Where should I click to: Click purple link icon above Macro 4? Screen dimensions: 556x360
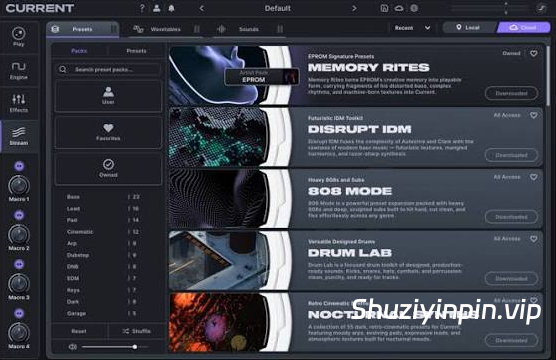coord(19,314)
